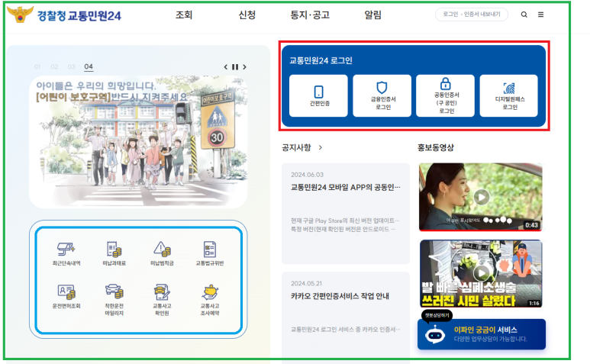This screenshot has width=590, height=364.
Task: Log in with 간편인증
Action: [x=318, y=95]
